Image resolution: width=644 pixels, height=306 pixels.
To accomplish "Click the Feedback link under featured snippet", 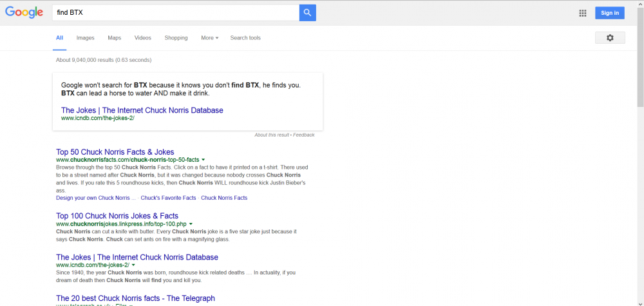I will click(x=305, y=135).
